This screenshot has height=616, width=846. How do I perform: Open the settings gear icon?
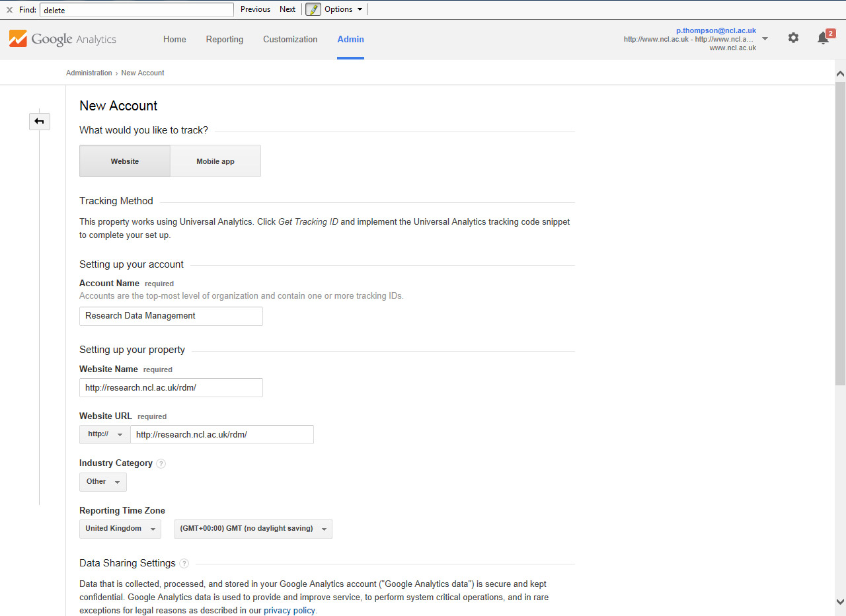click(793, 38)
